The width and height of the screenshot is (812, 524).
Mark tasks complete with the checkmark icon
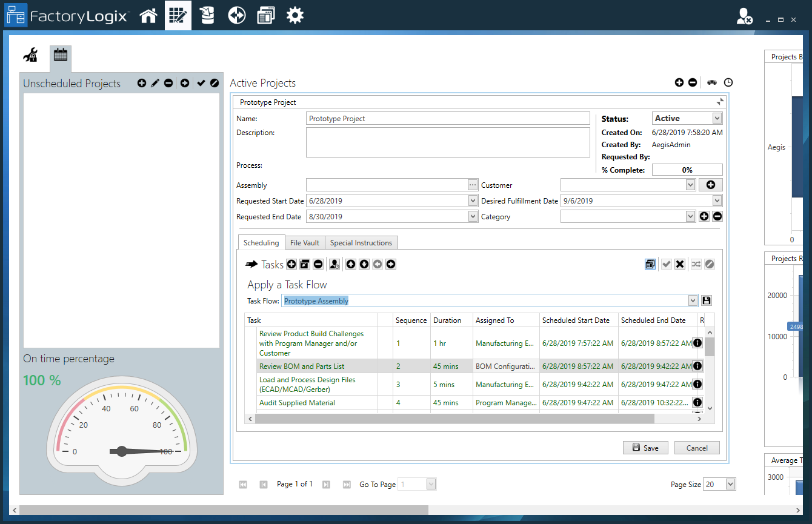click(x=666, y=264)
